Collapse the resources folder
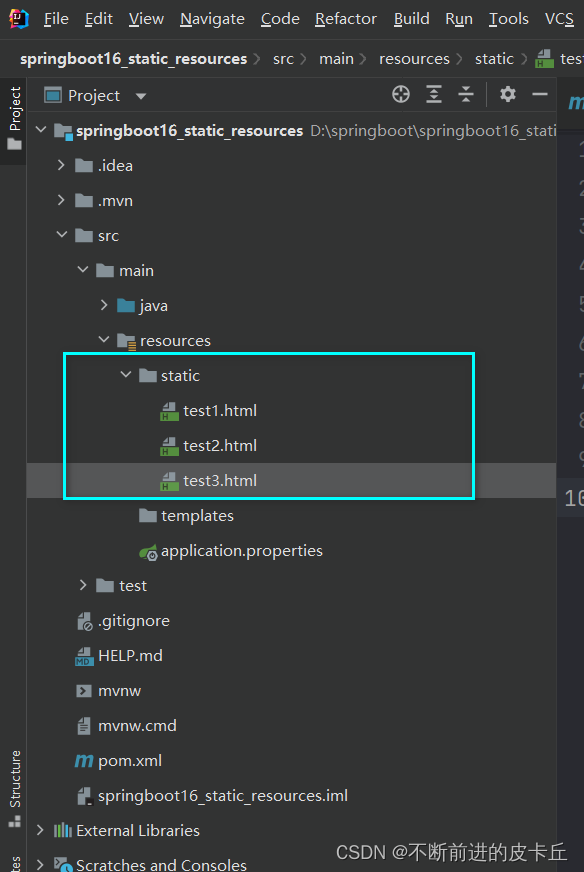This screenshot has width=584, height=872. pos(104,339)
